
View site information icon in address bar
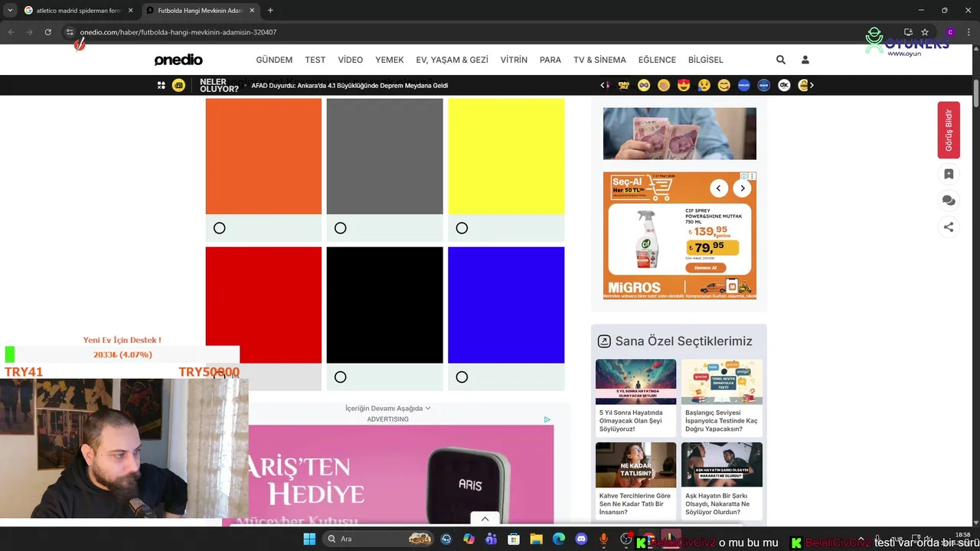point(69,32)
